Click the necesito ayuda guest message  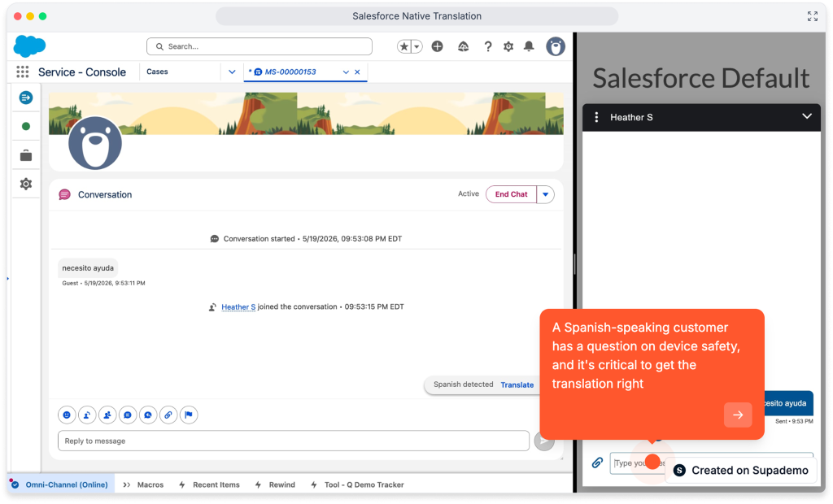coord(88,268)
